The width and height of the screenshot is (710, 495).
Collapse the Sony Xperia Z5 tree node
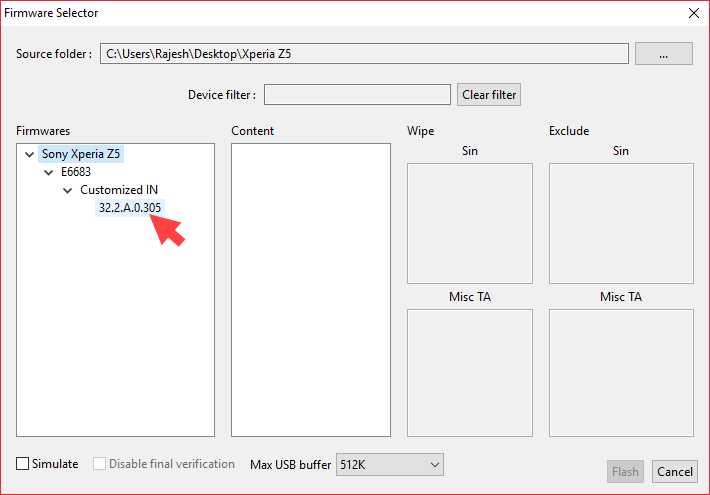29,154
